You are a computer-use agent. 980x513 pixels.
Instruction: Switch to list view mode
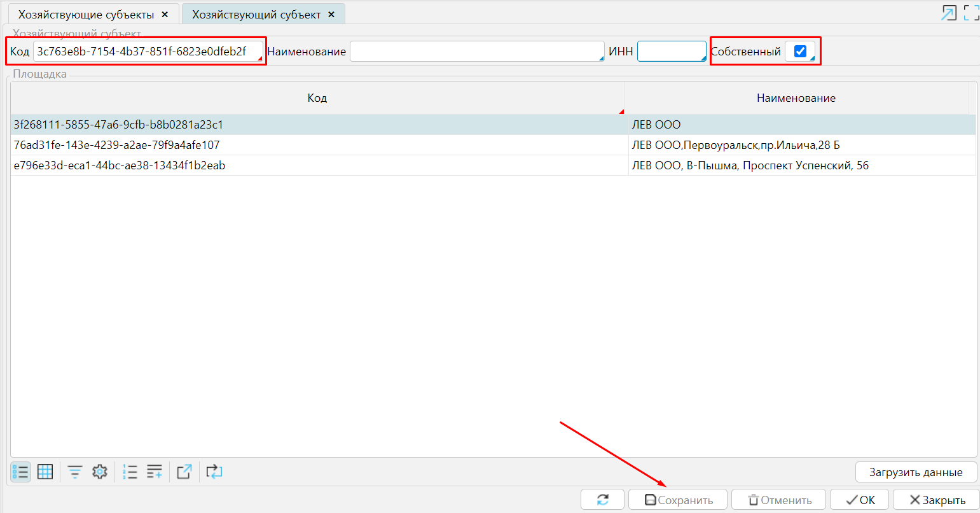pyautogui.click(x=20, y=472)
